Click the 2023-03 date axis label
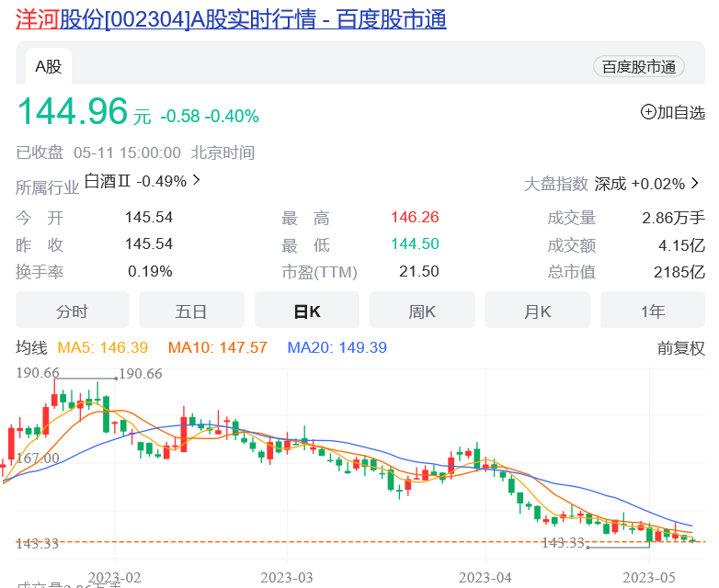 287,578
